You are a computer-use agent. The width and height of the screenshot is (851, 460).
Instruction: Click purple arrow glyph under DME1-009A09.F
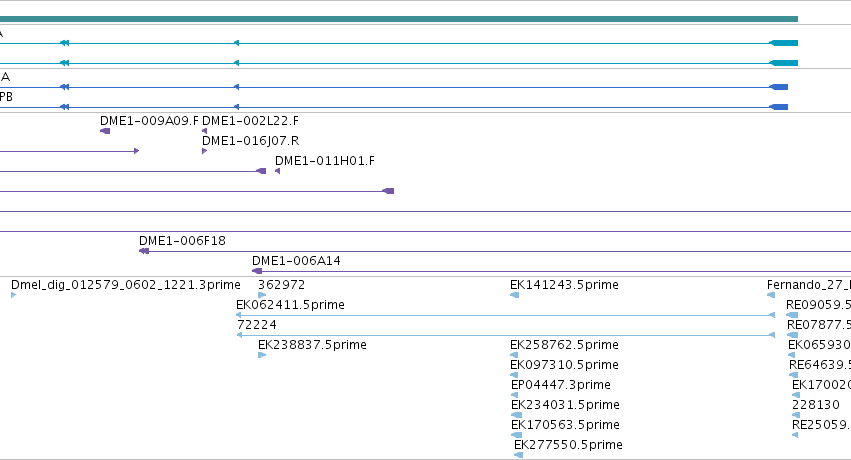(x=105, y=131)
